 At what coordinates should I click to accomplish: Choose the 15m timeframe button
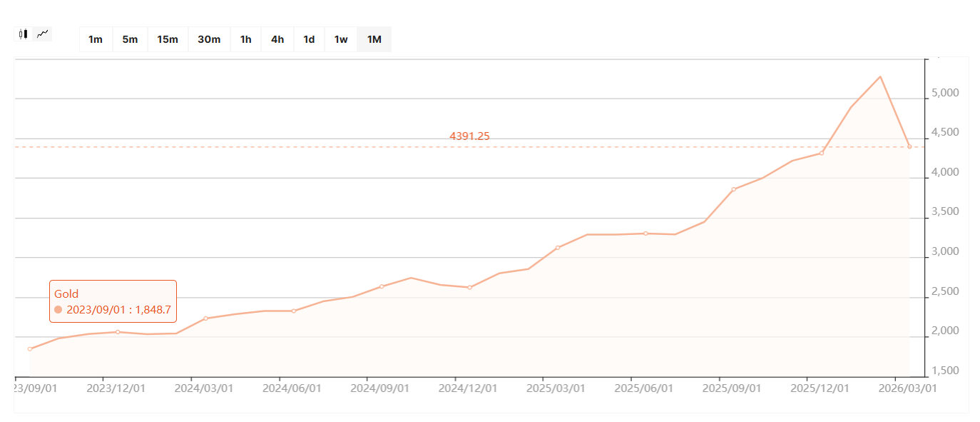(x=168, y=39)
